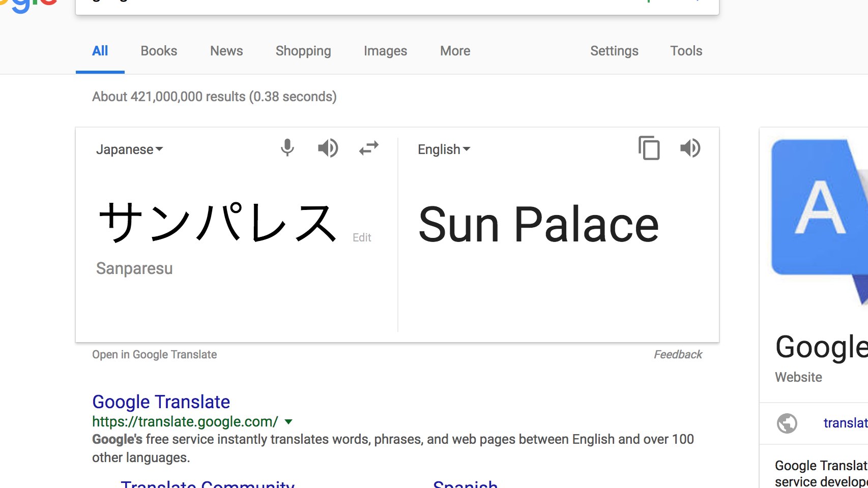Open the English target language dropdown
Screen dimensions: 868x488
coord(444,149)
